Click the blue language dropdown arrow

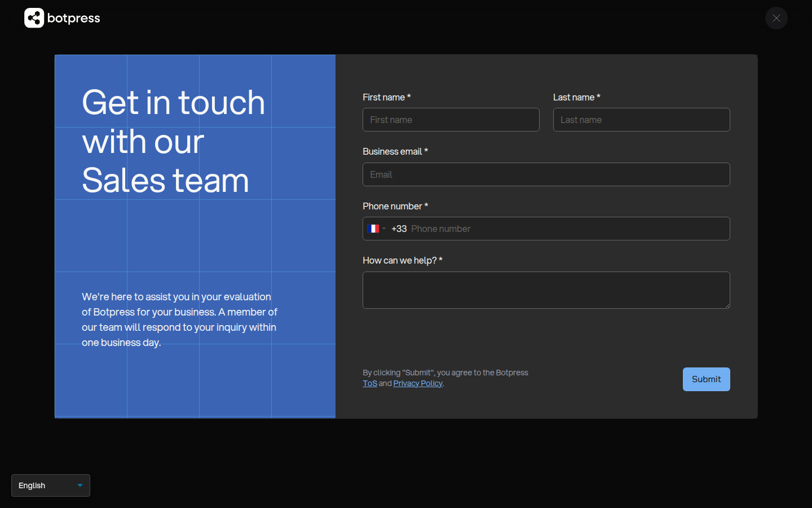[80, 485]
